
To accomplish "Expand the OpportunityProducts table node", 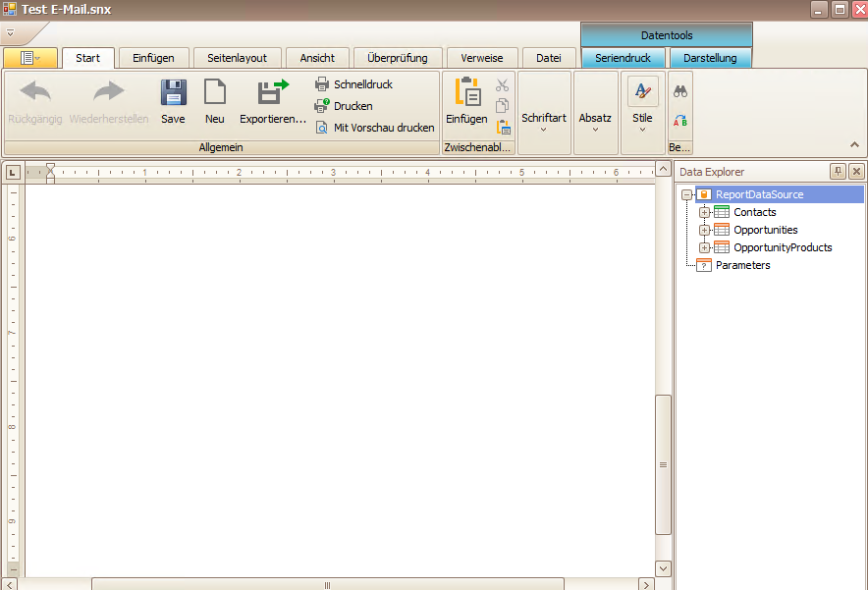I will coord(704,248).
